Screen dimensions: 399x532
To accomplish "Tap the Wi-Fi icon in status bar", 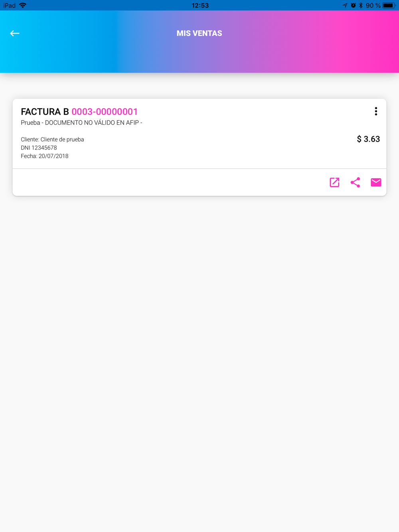I will tap(23, 6).
